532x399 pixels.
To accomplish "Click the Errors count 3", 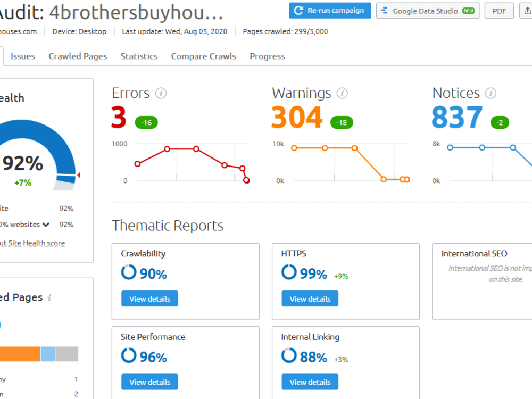I will (119, 117).
